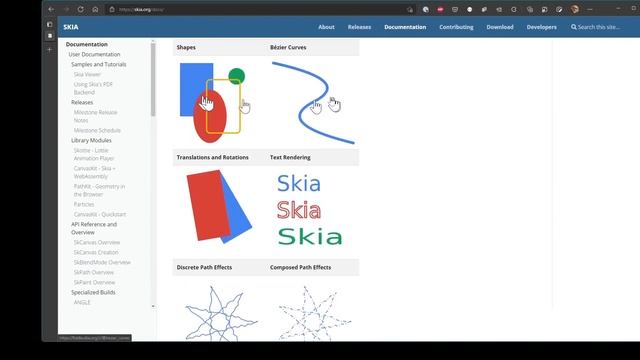Select API Reference and Overview in the sidebar
The width and height of the screenshot is (640, 360).
tap(94, 228)
